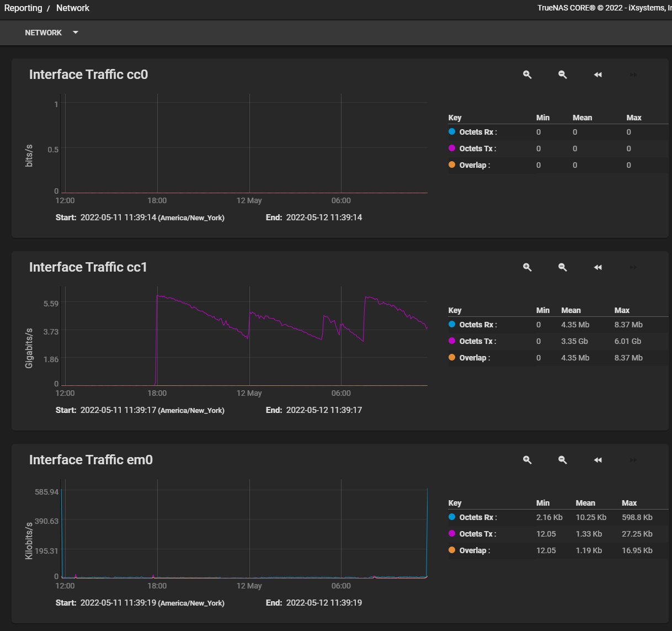Click the purple Octets Tx dot for cc1

[452, 341]
